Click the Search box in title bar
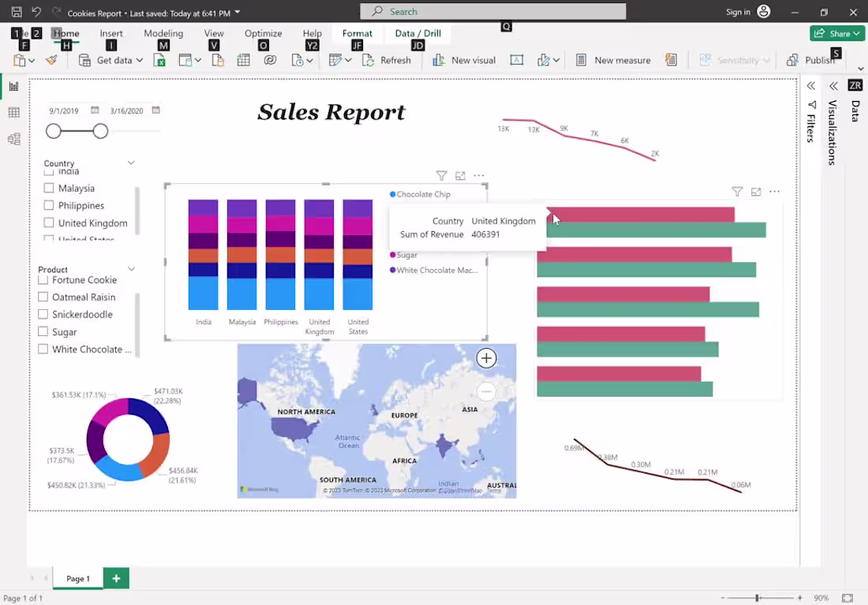The image size is (868, 605). [x=492, y=12]
